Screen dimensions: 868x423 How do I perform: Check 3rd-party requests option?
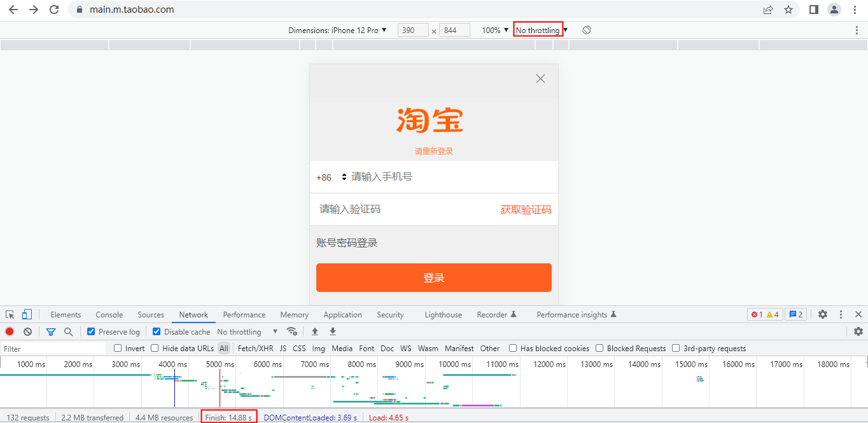point(676,349)
